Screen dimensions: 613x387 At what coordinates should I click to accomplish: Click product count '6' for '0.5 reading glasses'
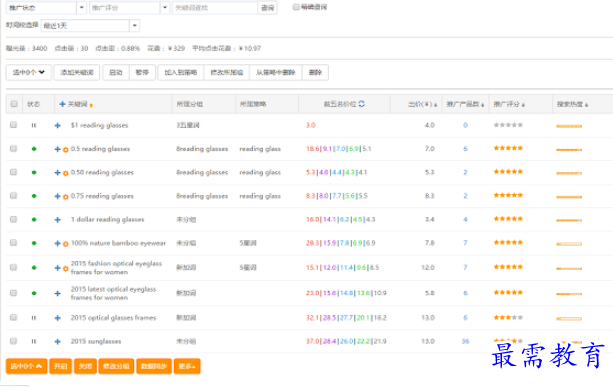(465, 149)
